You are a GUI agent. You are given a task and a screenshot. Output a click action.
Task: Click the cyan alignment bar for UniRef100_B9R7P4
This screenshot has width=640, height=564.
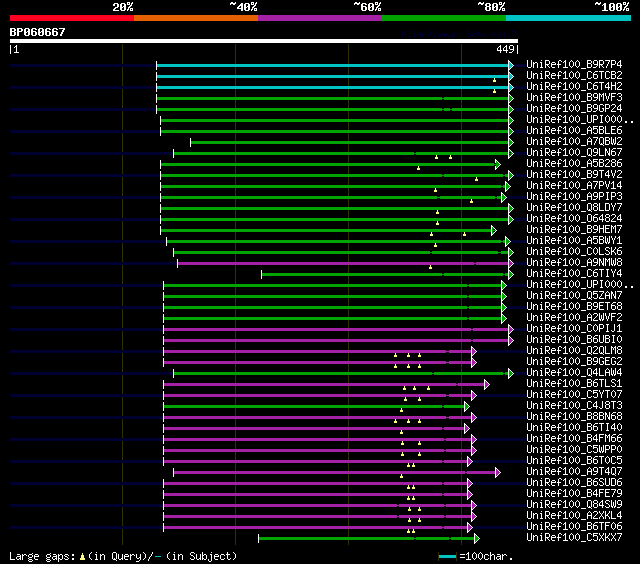[x=332, y=65]
